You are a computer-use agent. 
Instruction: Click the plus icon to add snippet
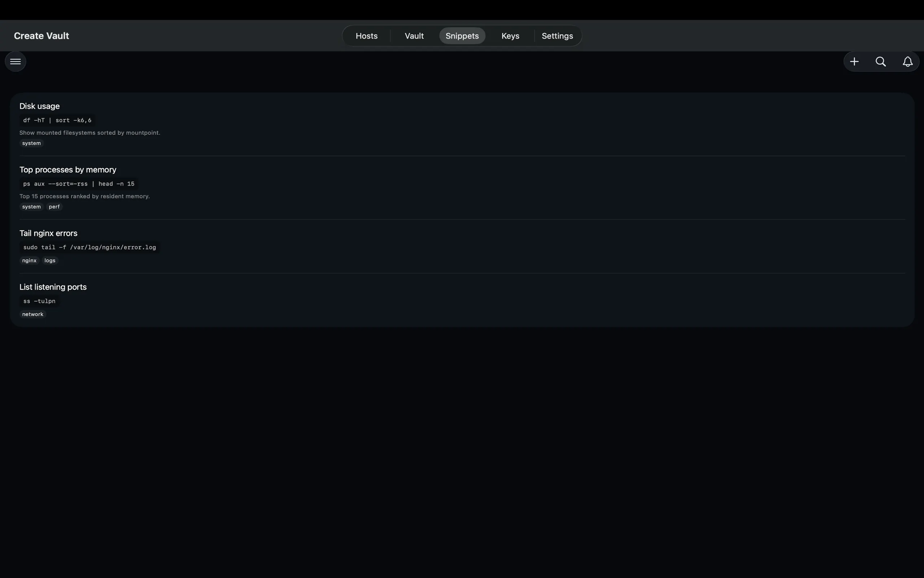tap(854, 61)
